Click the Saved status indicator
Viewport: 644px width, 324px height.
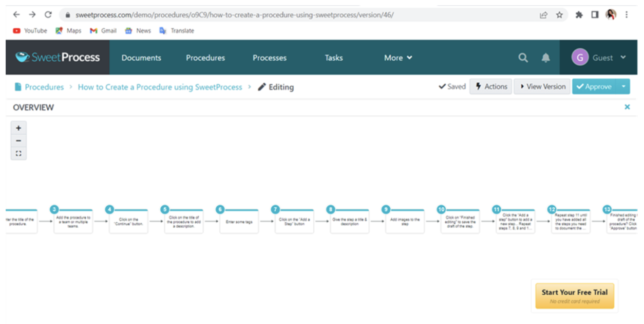point(452,86)
